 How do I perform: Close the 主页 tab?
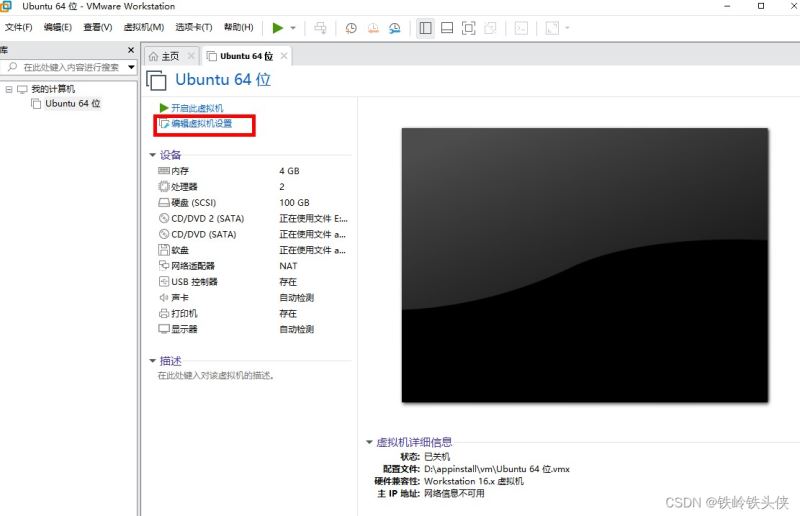coord(191,56)
